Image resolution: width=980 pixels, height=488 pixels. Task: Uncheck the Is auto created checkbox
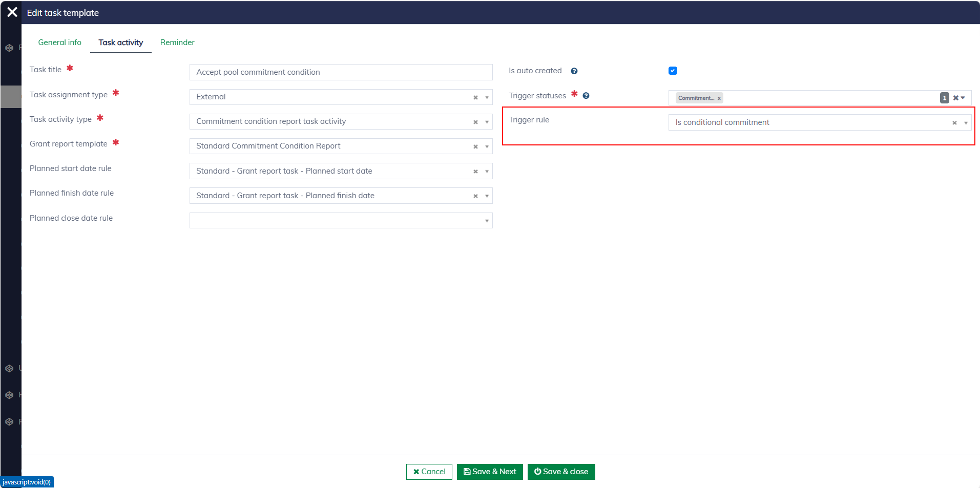673,71
